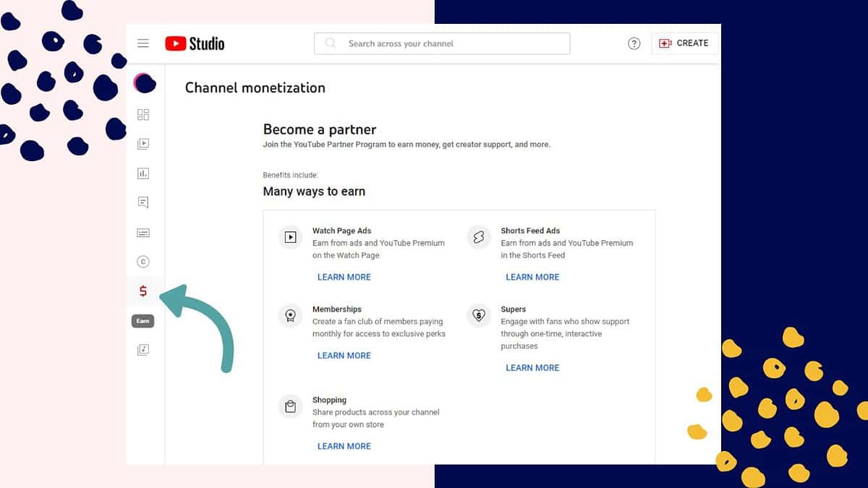
Task: Open the Subtitles sidebar icon
Action: coord(143,233)
